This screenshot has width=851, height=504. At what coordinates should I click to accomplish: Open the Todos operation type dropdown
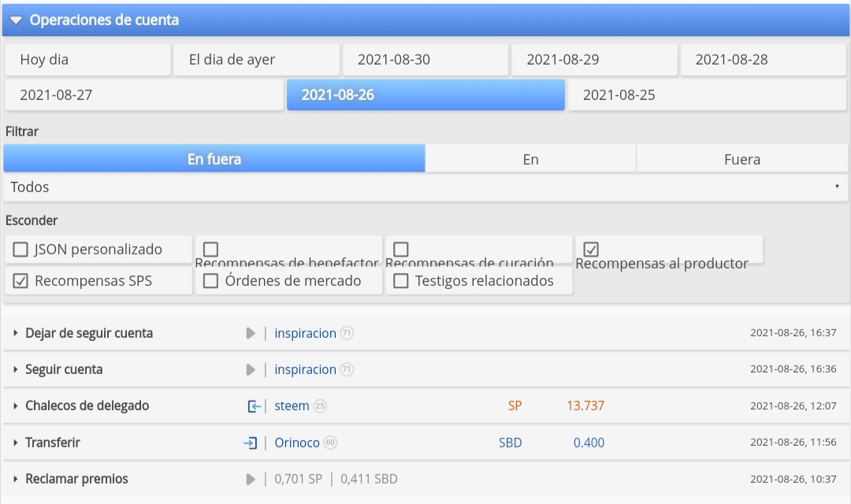click(425, 187)
